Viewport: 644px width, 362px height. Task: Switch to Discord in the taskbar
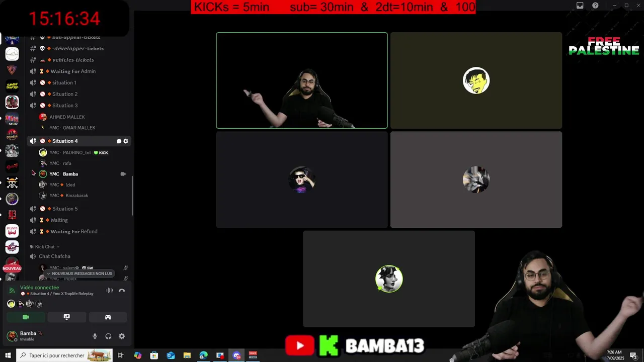tap(236, 355)
